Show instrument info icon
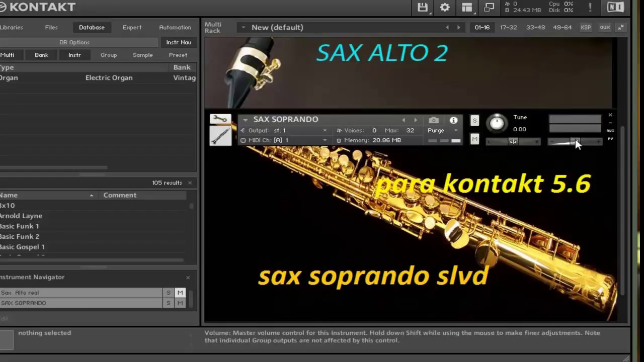The width and height of the screenshot is (644, 362). click(453, 120)
